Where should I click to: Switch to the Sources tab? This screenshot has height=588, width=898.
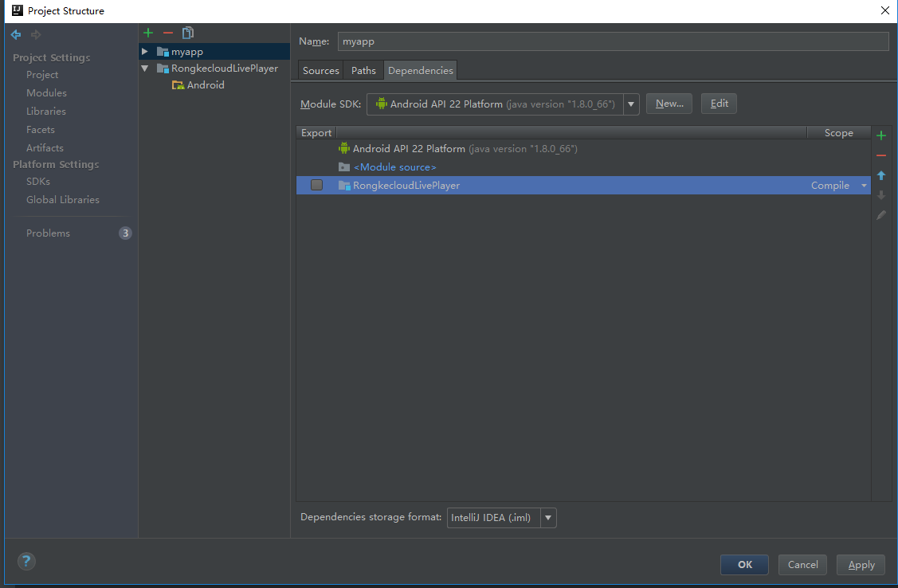click(x=320, y=70)
